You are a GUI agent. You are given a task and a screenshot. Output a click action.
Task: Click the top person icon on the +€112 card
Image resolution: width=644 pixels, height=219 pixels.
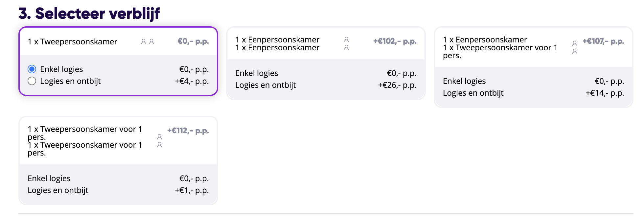tap(159, 137)
